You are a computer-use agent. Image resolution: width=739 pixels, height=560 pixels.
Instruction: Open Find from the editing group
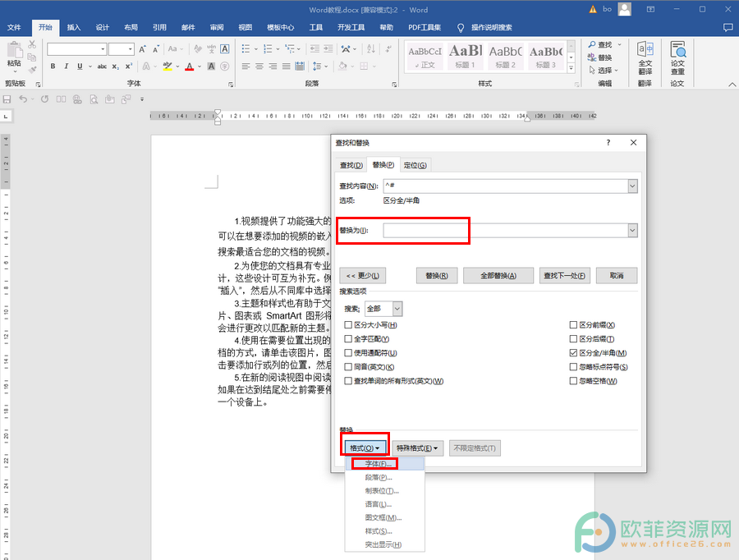[x=600, y=45]
